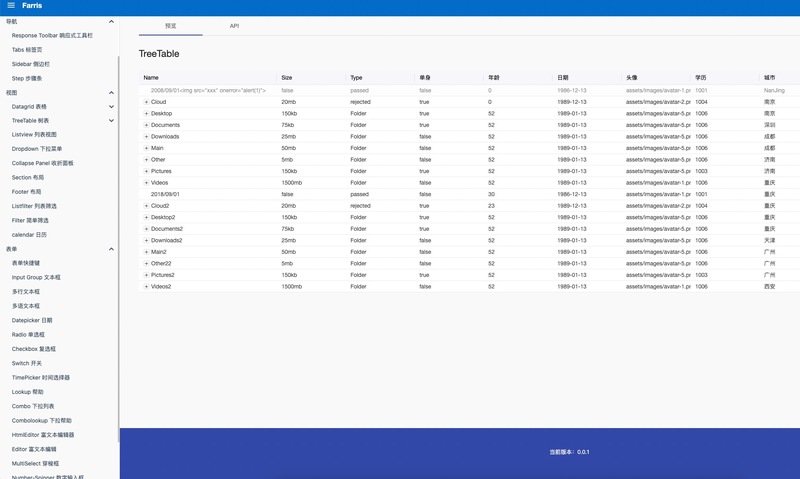This screenshot has height=479, width=800.
Task: Open Listfilter 列表筛选 page
Action: (x=34, y=206)
